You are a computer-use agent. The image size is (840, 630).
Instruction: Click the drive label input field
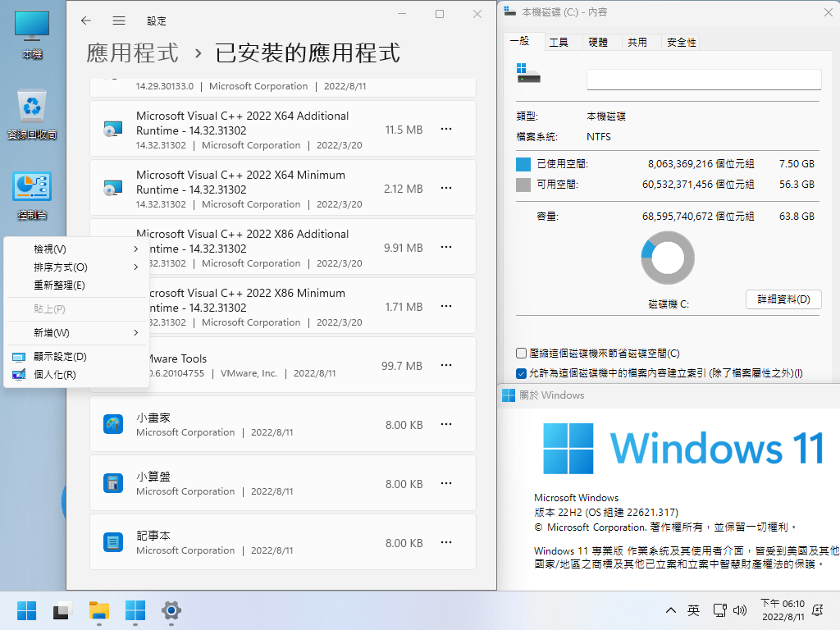point(703,80)
